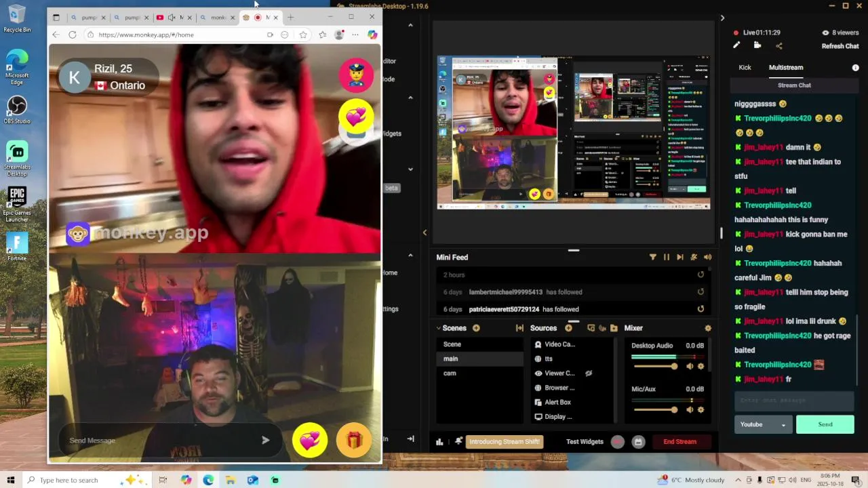The height and width of the screenshot is (488, 868).
Task: Click Test Widgets
Action: 585,442
